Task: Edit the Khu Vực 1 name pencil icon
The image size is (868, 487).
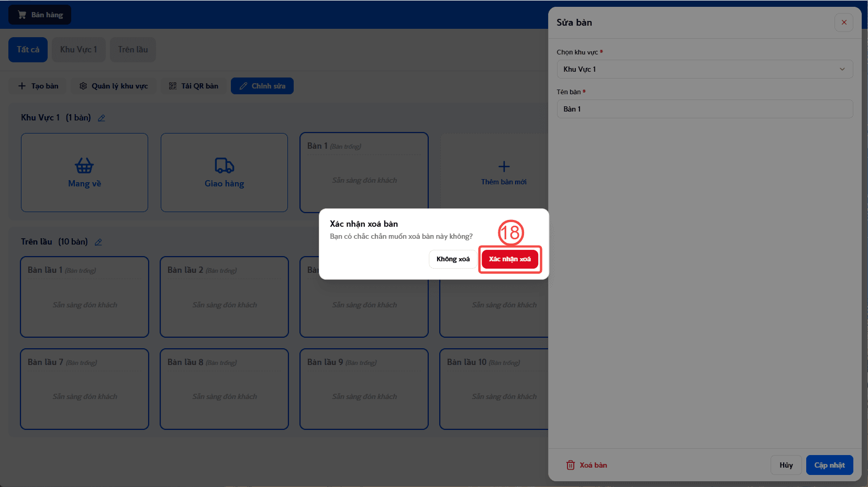Action: coord(102,118)
